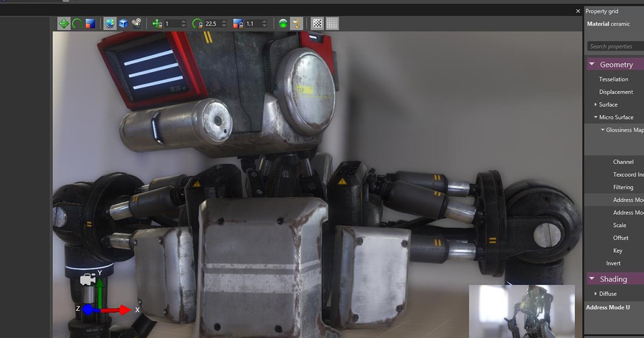The image size is (644, 338).
Task: Select the Rotate tool
Action: pyautogui.click(x=77, y=24)
